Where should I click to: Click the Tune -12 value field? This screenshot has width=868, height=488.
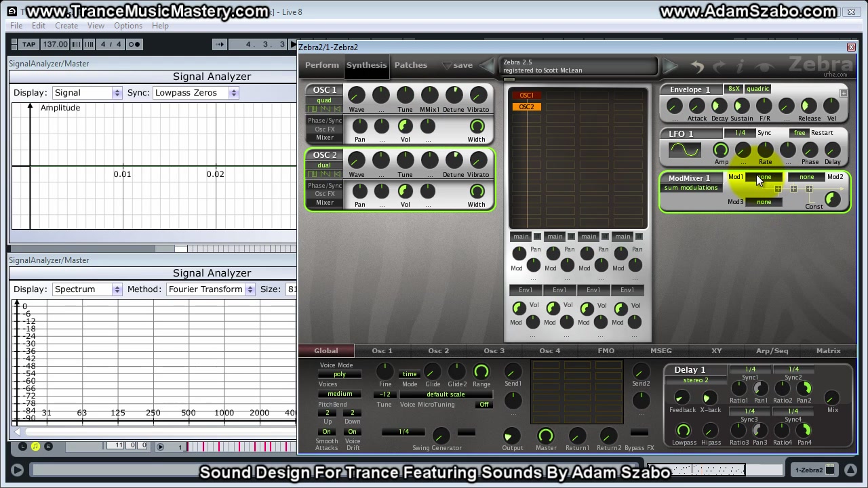coord(384,394)
